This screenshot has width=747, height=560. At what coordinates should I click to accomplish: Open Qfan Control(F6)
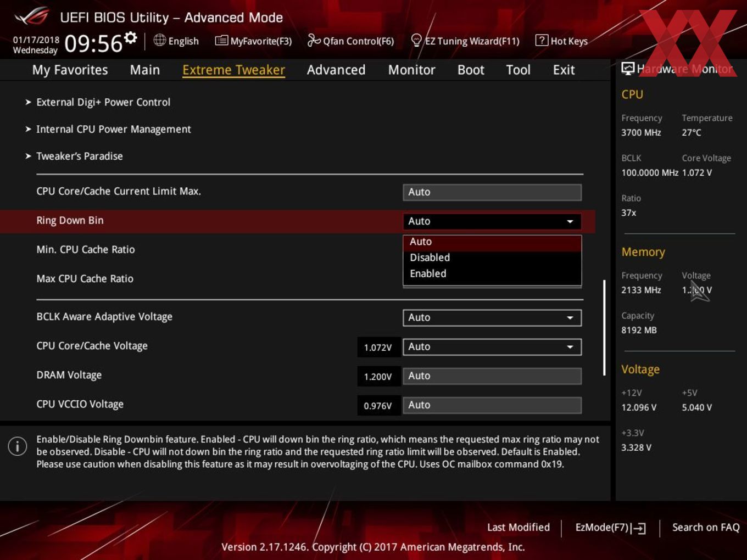coord(351,41)
